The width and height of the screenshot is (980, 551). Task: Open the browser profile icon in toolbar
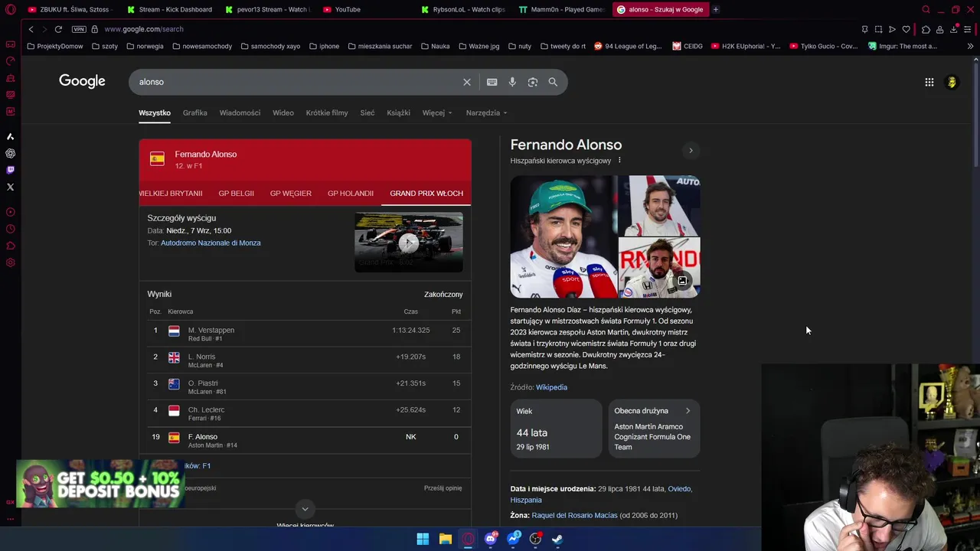click(939, 29)
